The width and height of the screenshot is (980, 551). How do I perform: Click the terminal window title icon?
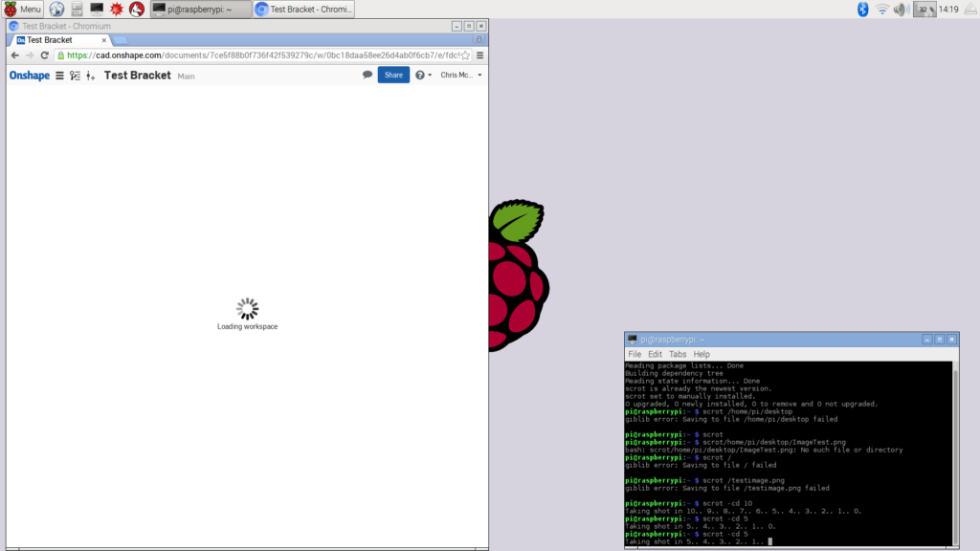click(633, 340)
